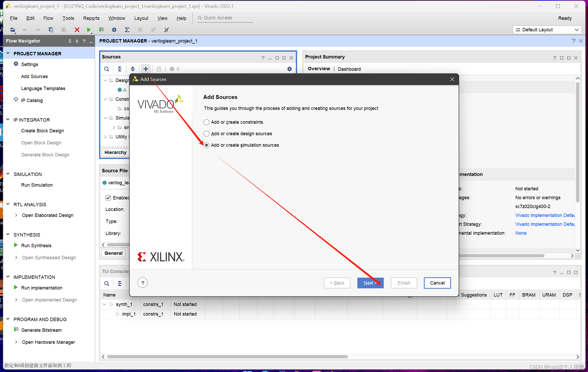Click the green Run toolbar arrow
This screenshot has height=372, width=588.
89,30
